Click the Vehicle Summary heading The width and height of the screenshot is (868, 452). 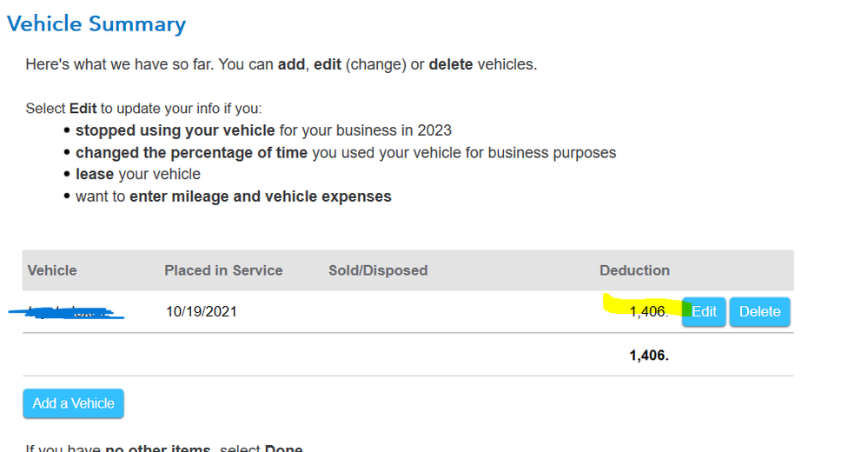(96, 23)
